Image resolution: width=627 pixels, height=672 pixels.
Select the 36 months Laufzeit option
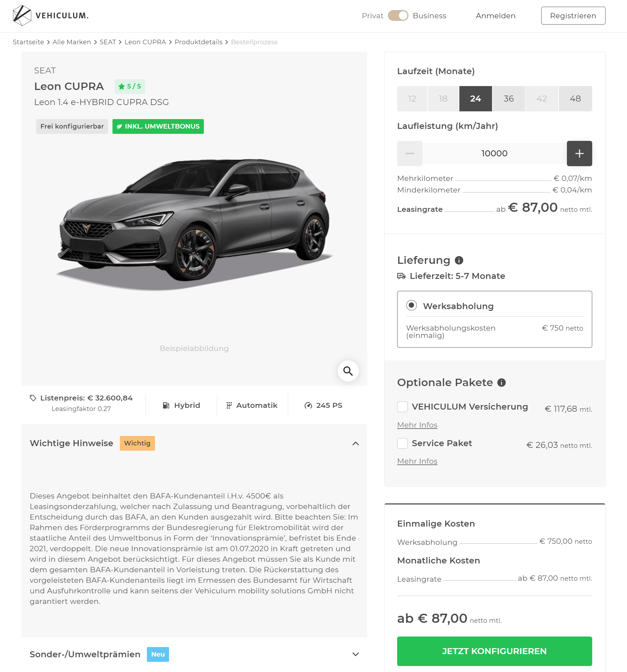509,99
